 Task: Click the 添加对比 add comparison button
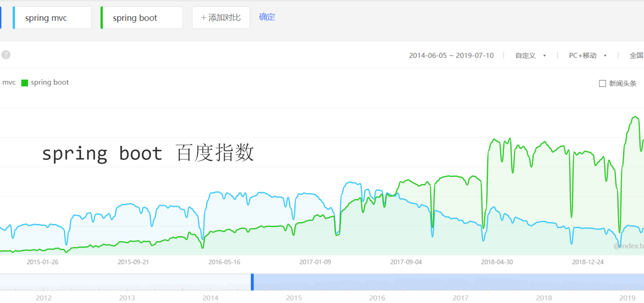pyautogui.click(x=221, y=18)
